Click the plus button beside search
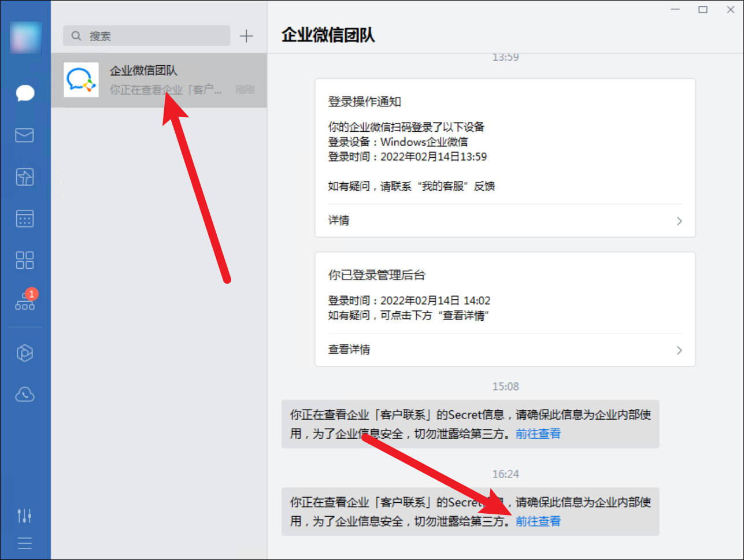 click(x=247, y=36)
